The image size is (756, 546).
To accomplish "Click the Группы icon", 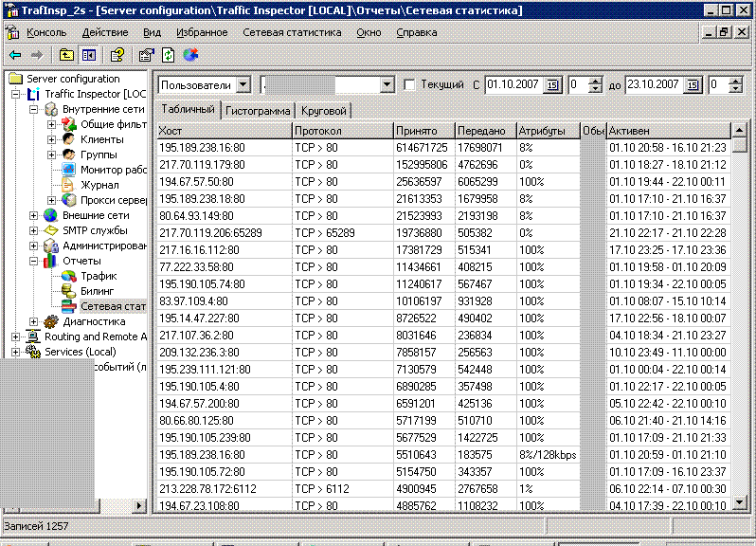I will [69, 155].
